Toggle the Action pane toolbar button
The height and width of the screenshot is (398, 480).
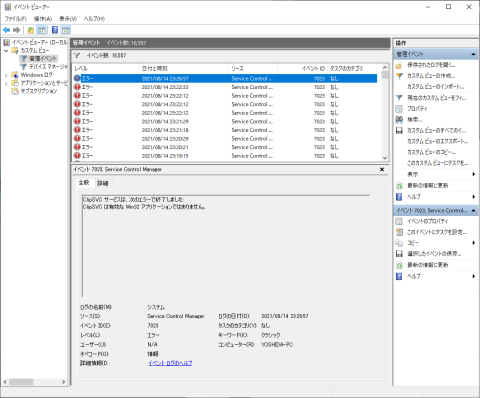click(66, 30)
